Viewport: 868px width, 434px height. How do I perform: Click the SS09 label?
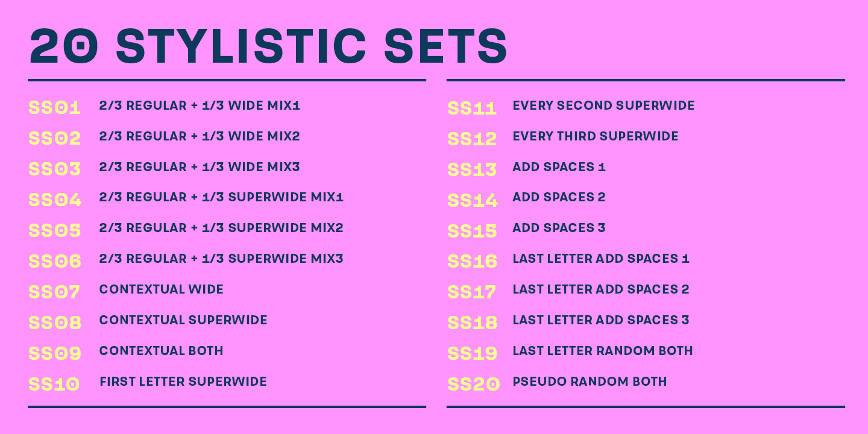click(x=55, y=353)
